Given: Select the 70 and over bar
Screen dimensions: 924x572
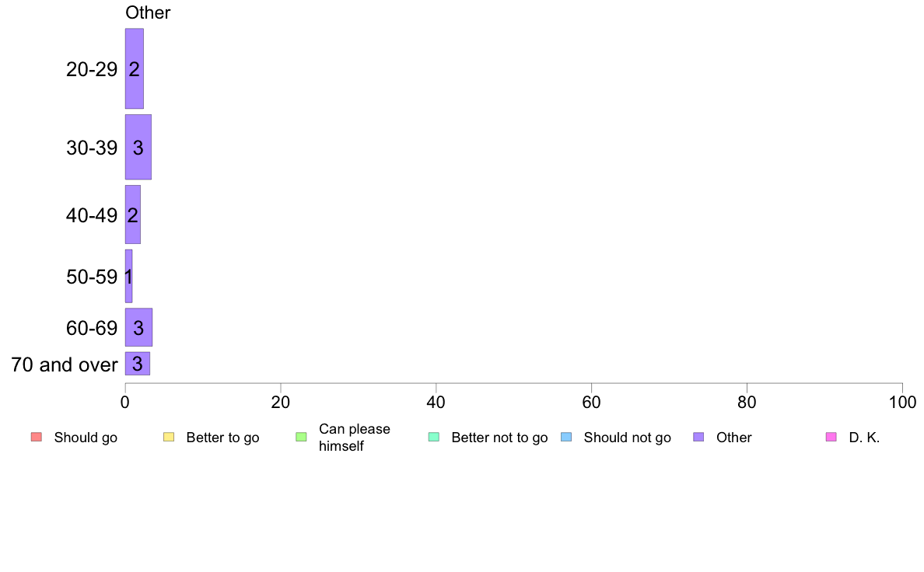Looking at the screenshot, I should (x=138, y=364).
